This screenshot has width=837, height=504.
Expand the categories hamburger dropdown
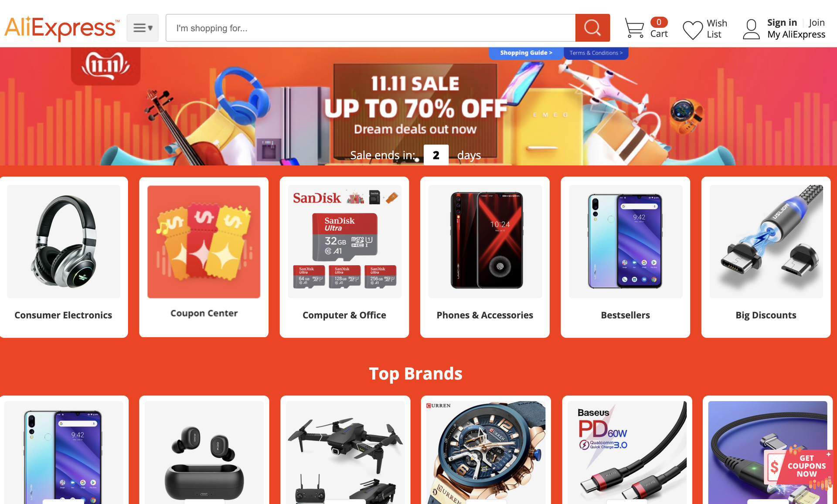(143, 28)
